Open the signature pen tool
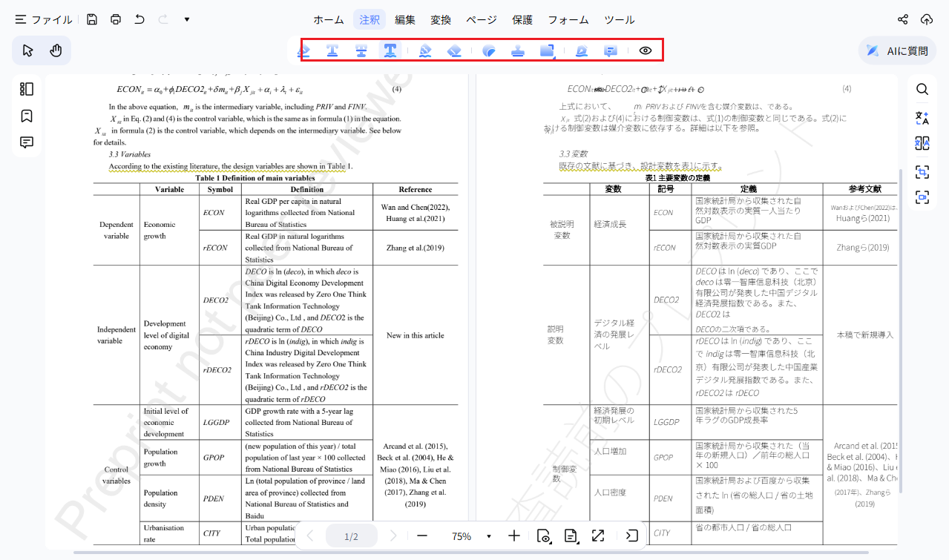 tap(582, 50)
